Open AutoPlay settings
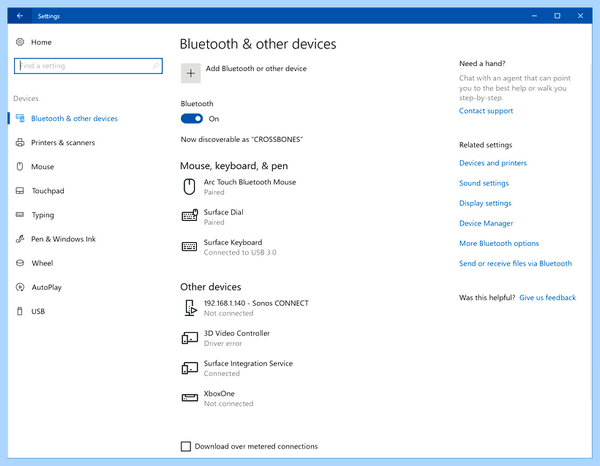 [x=46, y=287]
